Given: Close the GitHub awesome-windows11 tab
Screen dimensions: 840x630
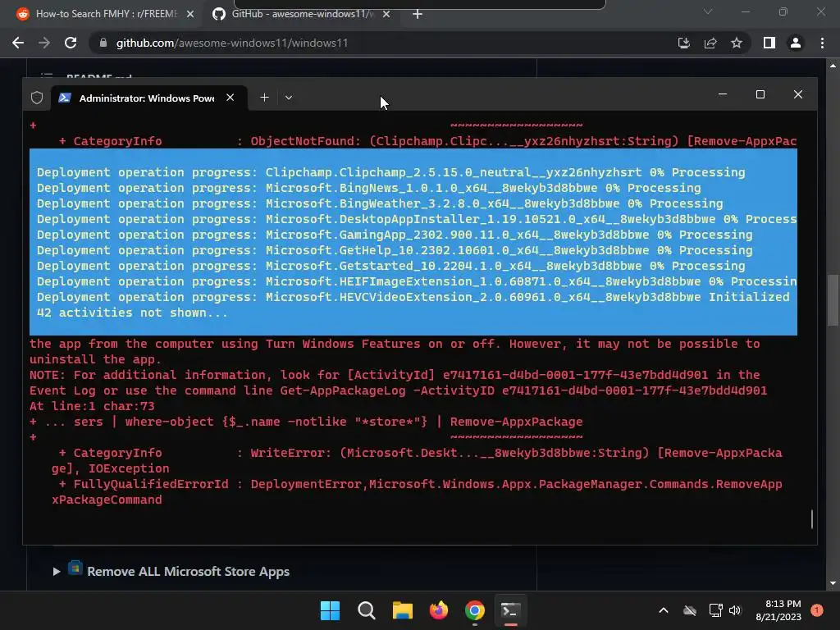Looking at the screenshot, I should 386,14.
